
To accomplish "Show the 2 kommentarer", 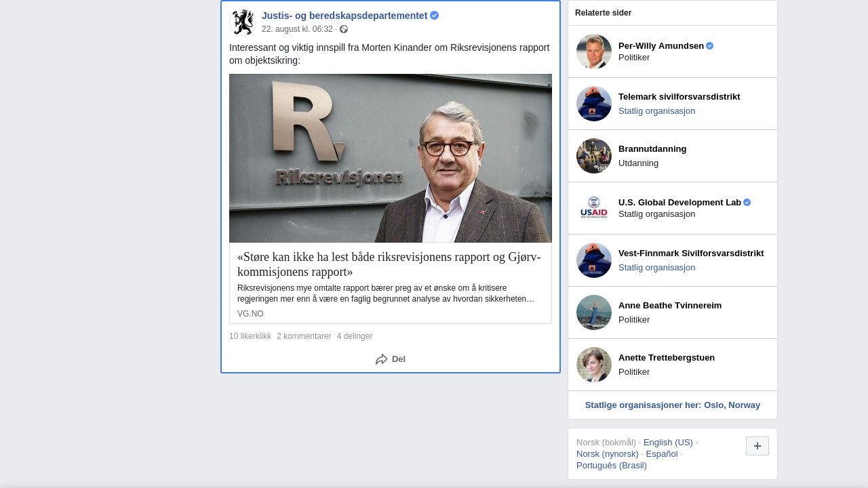I will click(x=304, y=336).
